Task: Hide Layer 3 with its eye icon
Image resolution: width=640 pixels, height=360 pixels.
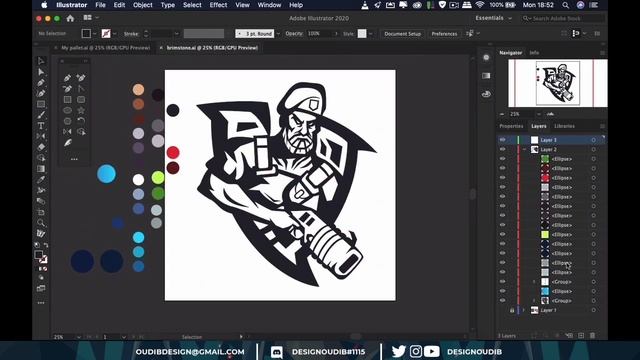Action: coord(502,140)
